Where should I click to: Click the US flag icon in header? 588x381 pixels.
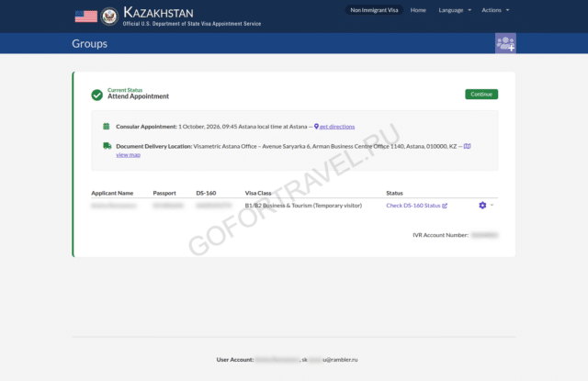click(x=85, y=17)
